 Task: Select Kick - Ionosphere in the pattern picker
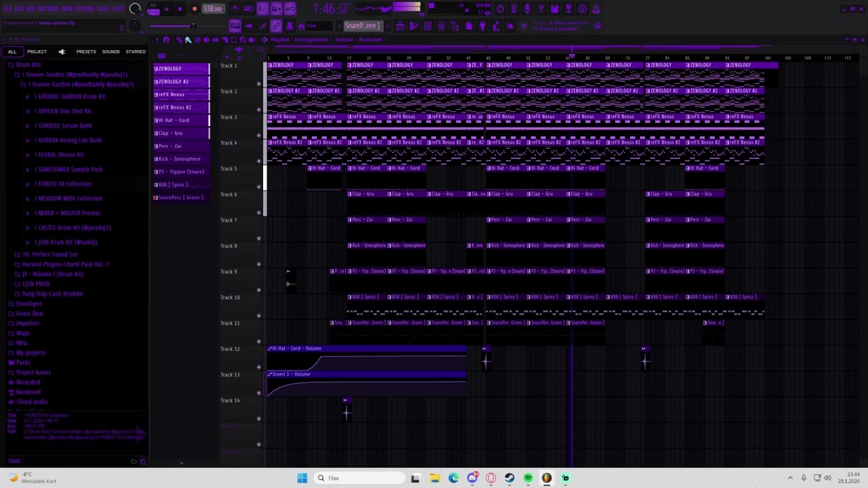tap(182, 159)
